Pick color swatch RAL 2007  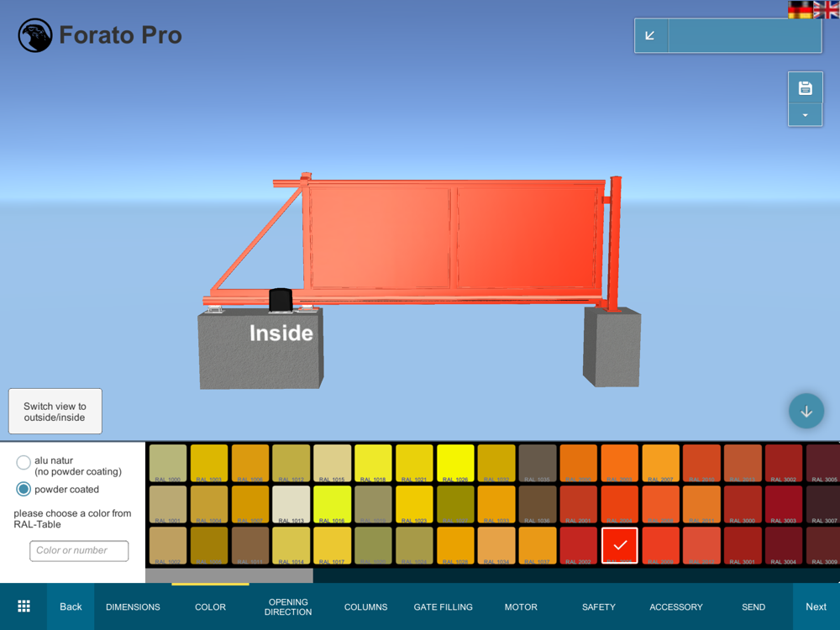660,463
